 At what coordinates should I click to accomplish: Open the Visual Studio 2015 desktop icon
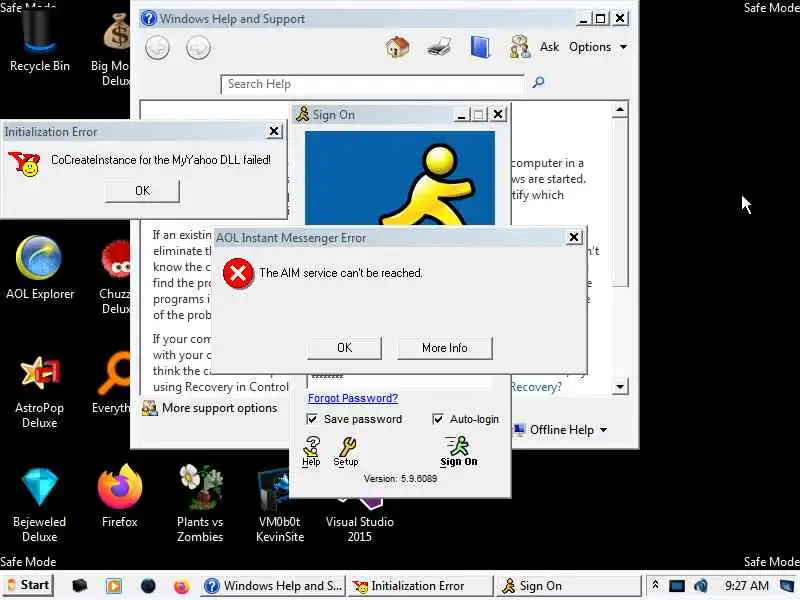360,520
